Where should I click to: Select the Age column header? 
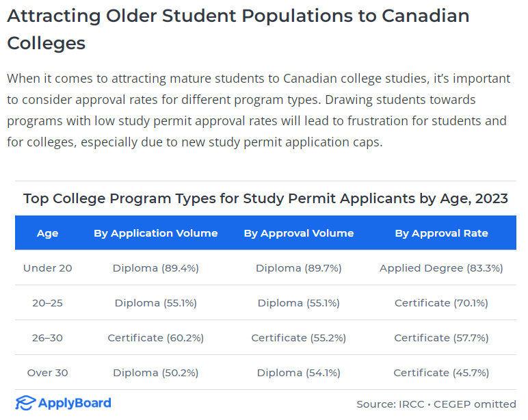47,233
